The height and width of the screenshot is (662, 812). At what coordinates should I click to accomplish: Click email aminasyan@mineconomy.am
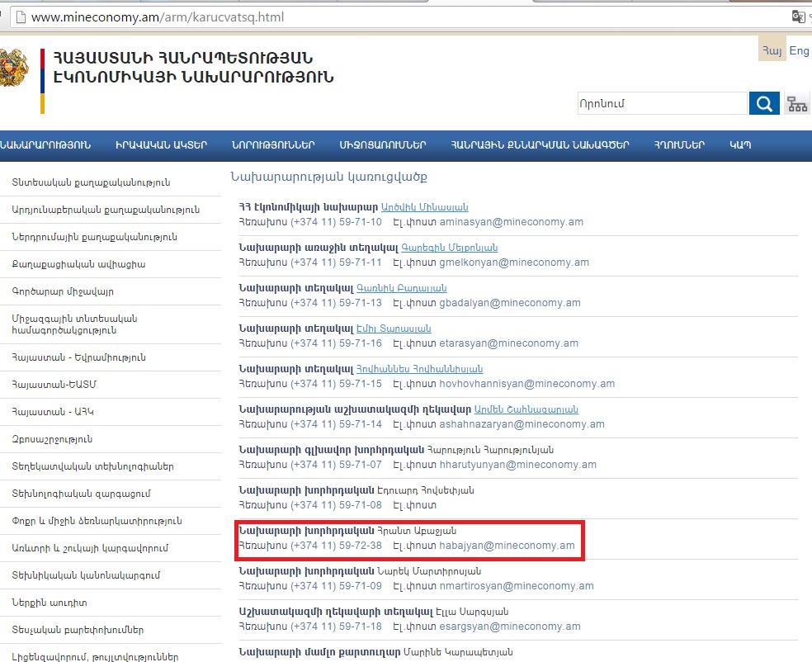511,222
